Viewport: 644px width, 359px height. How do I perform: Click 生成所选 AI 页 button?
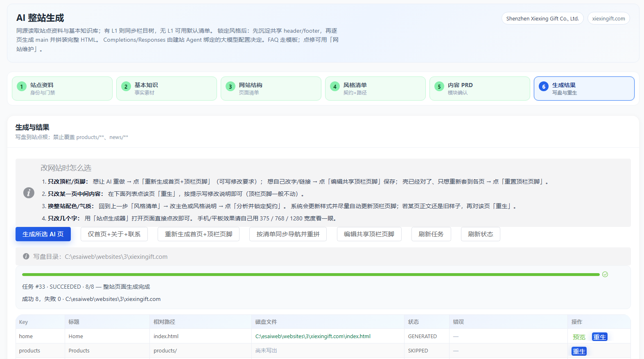(43, 234)
